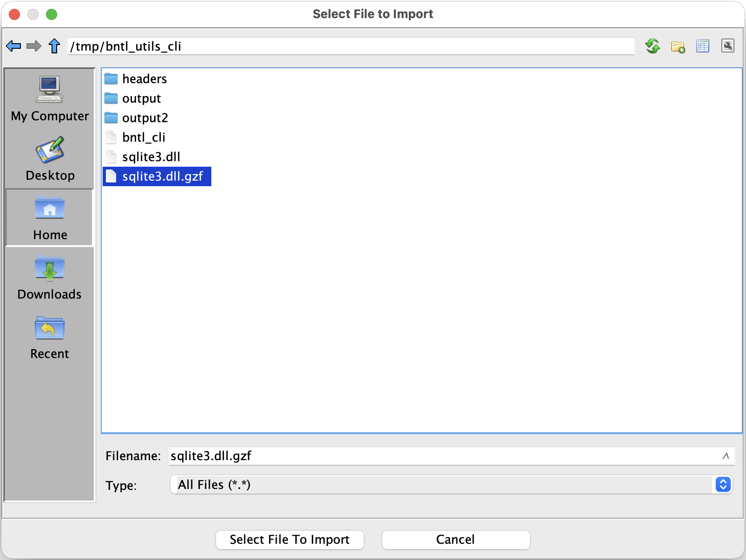Open the Desktop sidebar location

pyautogui.click(x=49, y=158)
